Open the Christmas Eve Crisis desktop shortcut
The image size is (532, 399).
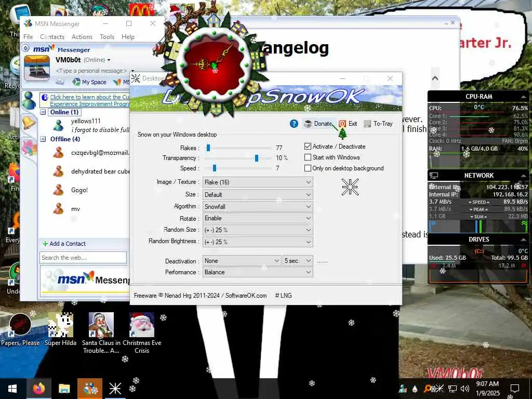point(142,333)
